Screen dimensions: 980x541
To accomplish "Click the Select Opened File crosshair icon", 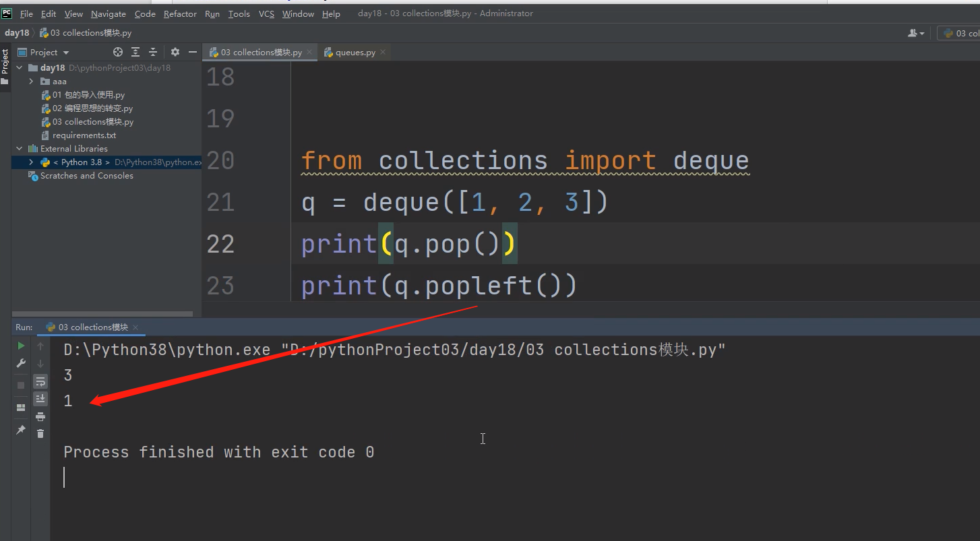I will click(x=118, y=52).
